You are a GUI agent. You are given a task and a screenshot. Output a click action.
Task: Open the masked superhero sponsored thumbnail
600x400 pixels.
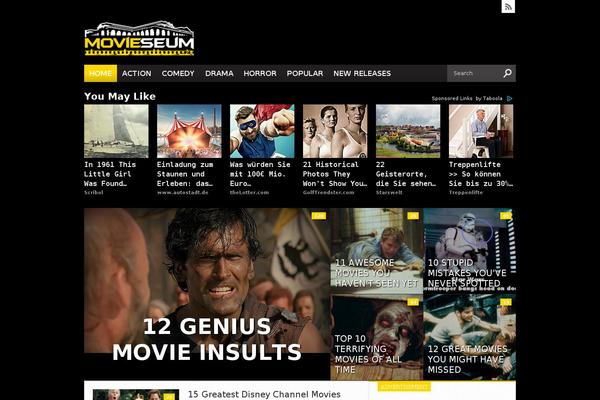tap(262, 131)
